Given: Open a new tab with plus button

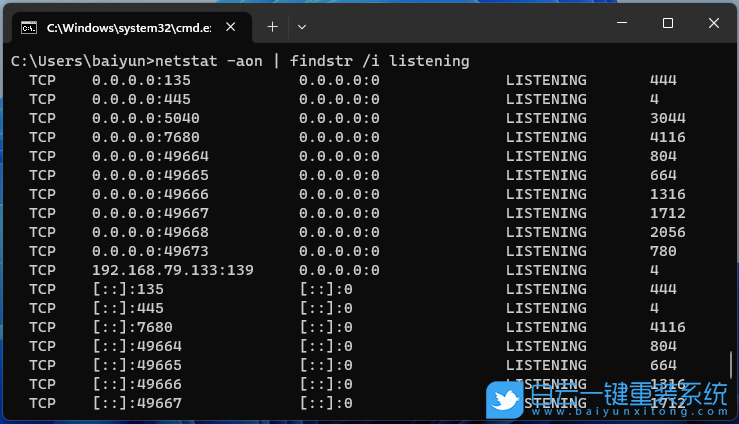Looking at the screenshot, I should (271, 26).
